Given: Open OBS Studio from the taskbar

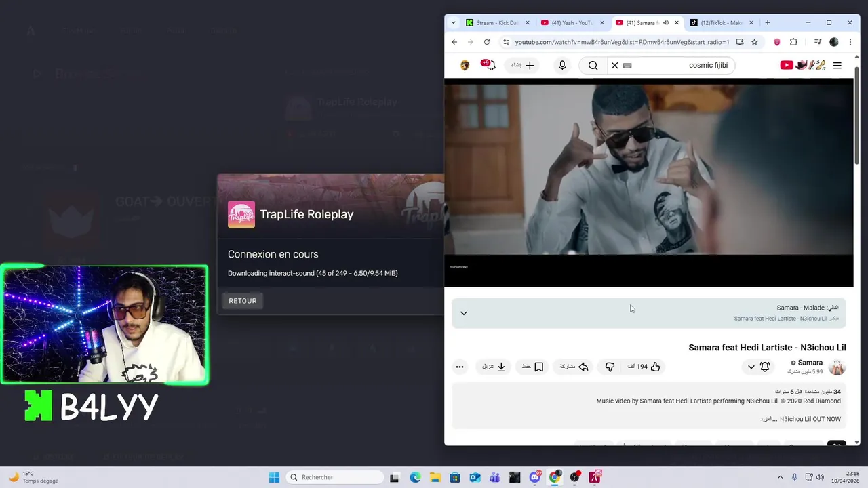Looking at the screenshot, I should pos(575,477).
